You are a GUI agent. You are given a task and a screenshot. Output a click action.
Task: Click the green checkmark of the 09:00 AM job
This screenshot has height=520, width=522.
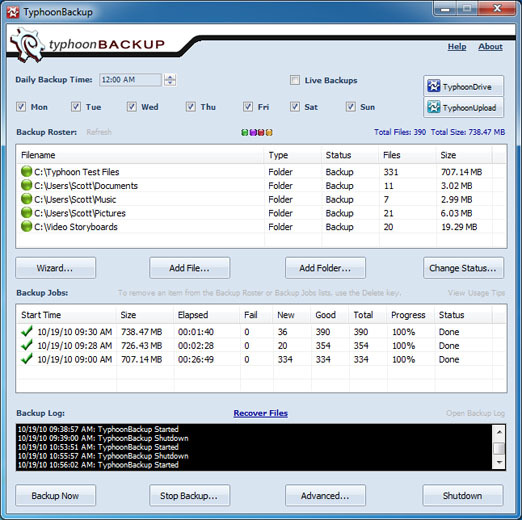pos(27,359)
